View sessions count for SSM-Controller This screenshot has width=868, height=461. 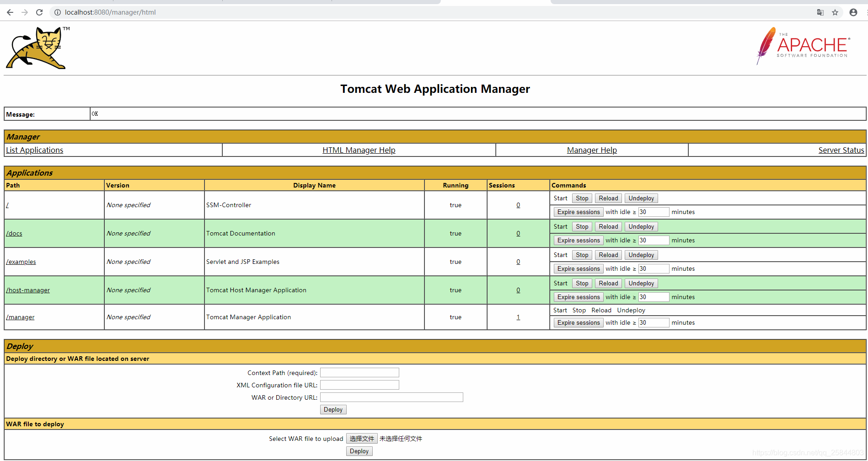518,205
